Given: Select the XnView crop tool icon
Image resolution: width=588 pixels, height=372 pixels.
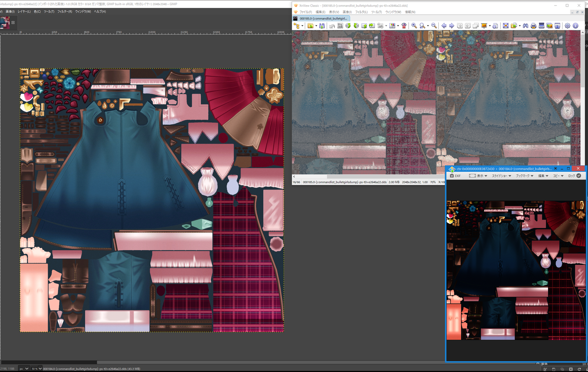Looking at the screenshot, I should coord(340,26).
